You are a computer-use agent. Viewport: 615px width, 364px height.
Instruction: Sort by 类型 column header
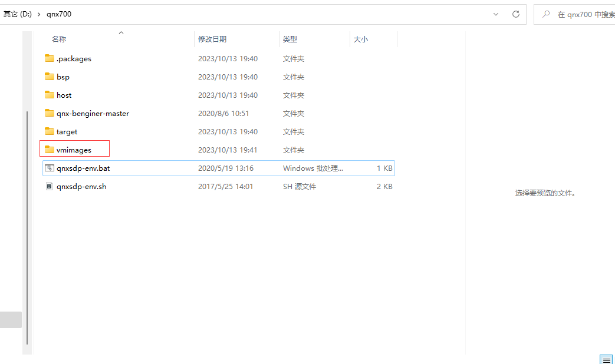(x=290, y=39)
